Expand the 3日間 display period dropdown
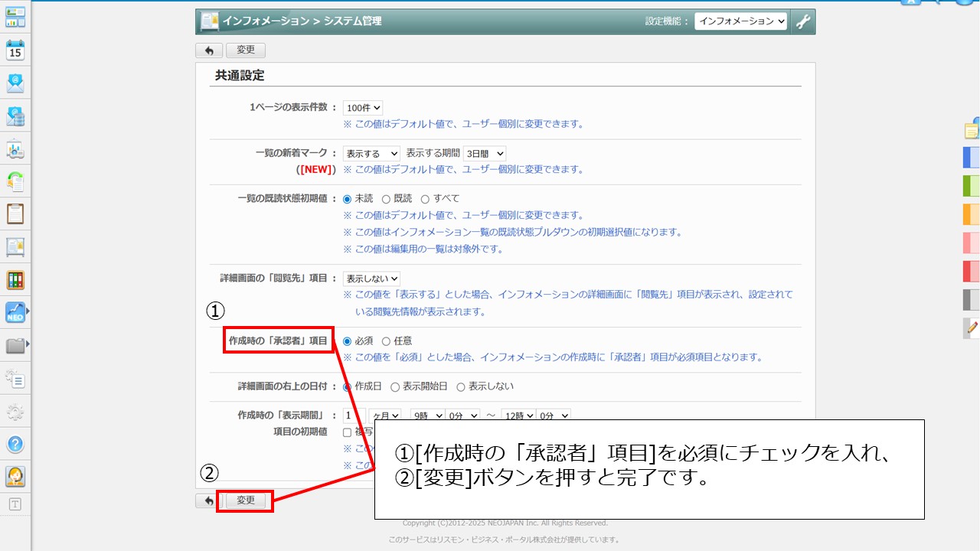This screenshot has width=980, height=551. [x=484, y=154]
